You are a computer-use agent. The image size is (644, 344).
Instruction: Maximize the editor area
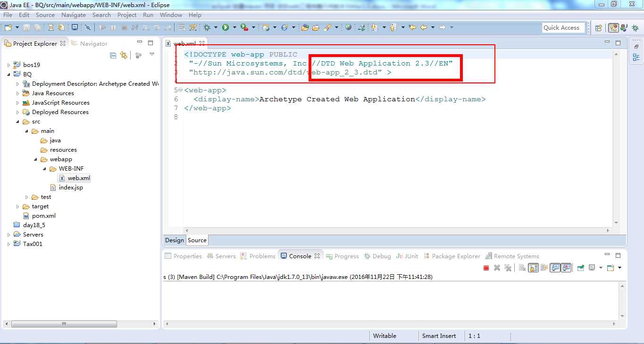pyautogui.click(x=619, y=42)
